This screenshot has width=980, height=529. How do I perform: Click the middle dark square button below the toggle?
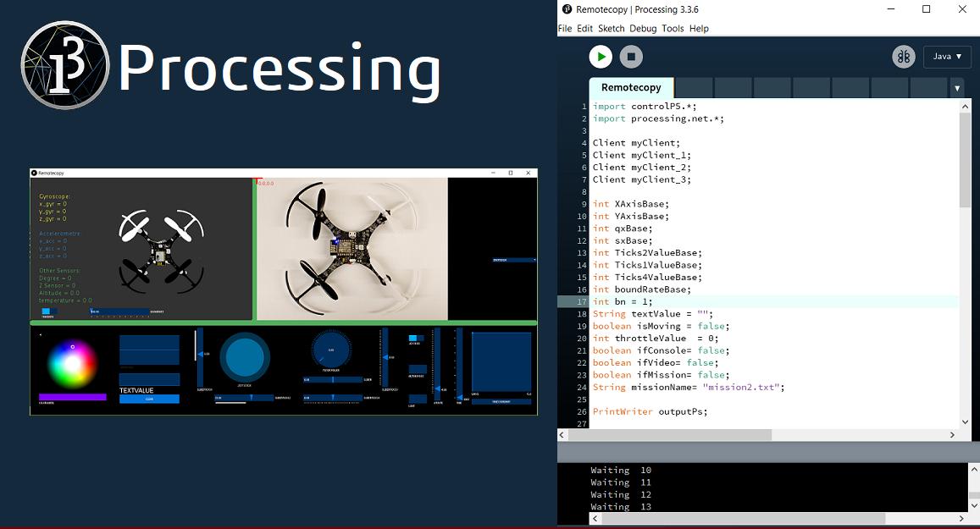pos(418,369)
